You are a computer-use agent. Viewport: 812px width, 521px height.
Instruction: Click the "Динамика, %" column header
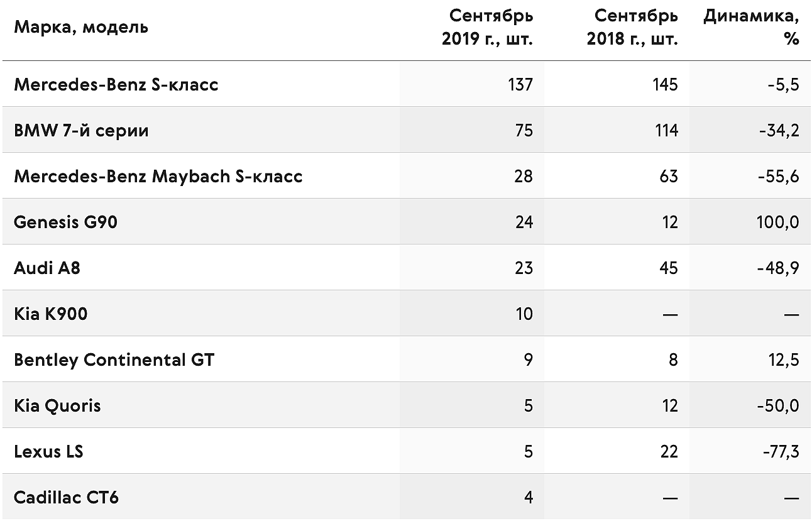pos(751,27)
